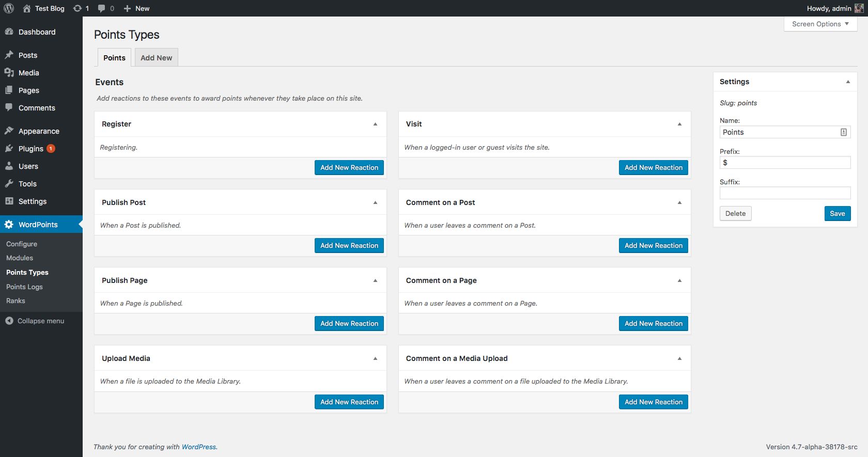868x457 pixels.
Task: Click the Media icon in sidebar
Action: coord(9,72)
